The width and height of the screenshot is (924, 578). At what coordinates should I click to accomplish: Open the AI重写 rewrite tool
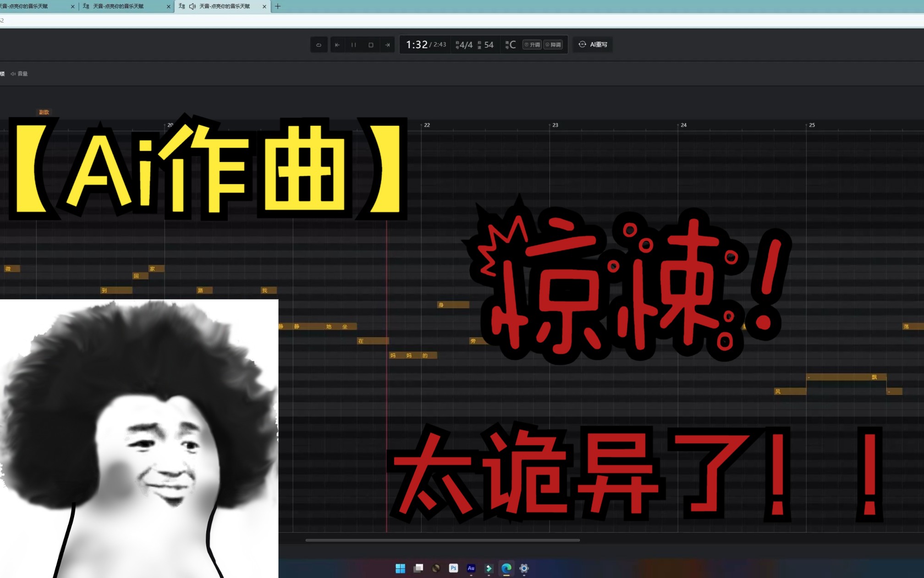pos(593,44)
